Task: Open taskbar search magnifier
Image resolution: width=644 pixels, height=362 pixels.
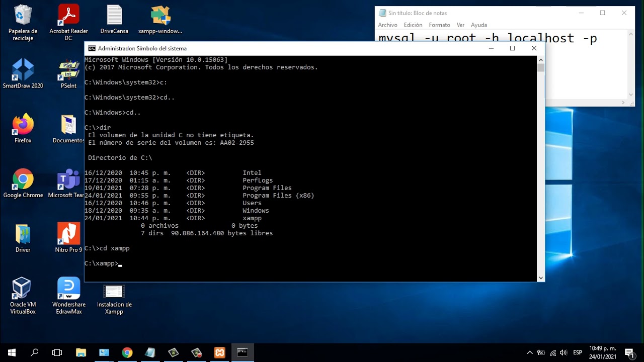Action: pos(35,352)
